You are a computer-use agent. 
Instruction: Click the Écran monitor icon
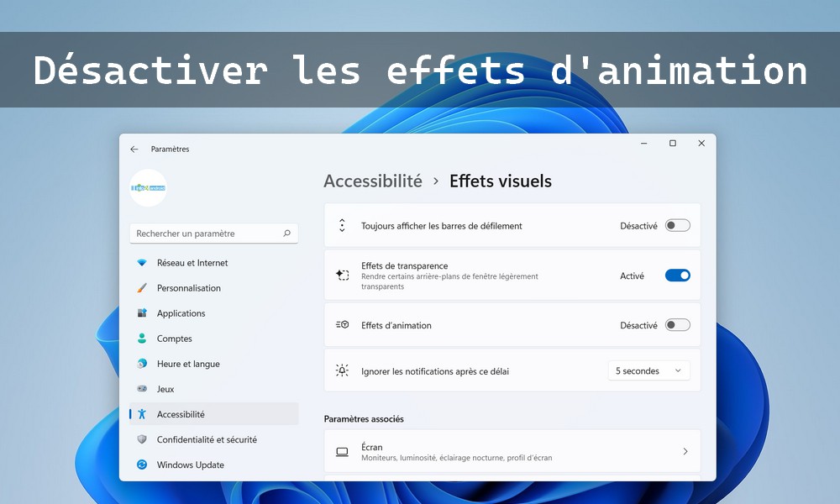coord(343,452)
